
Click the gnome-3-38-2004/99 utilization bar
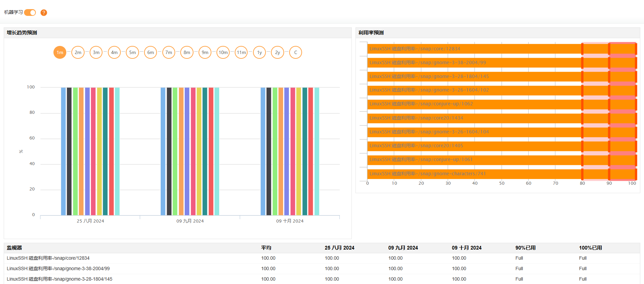tap(502, 62)
